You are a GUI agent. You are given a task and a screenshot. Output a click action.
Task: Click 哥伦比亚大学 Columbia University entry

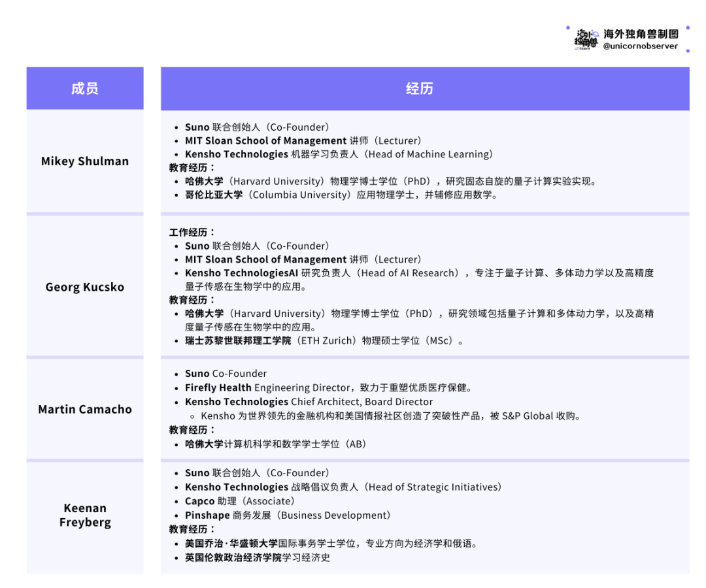pos(341,195)
